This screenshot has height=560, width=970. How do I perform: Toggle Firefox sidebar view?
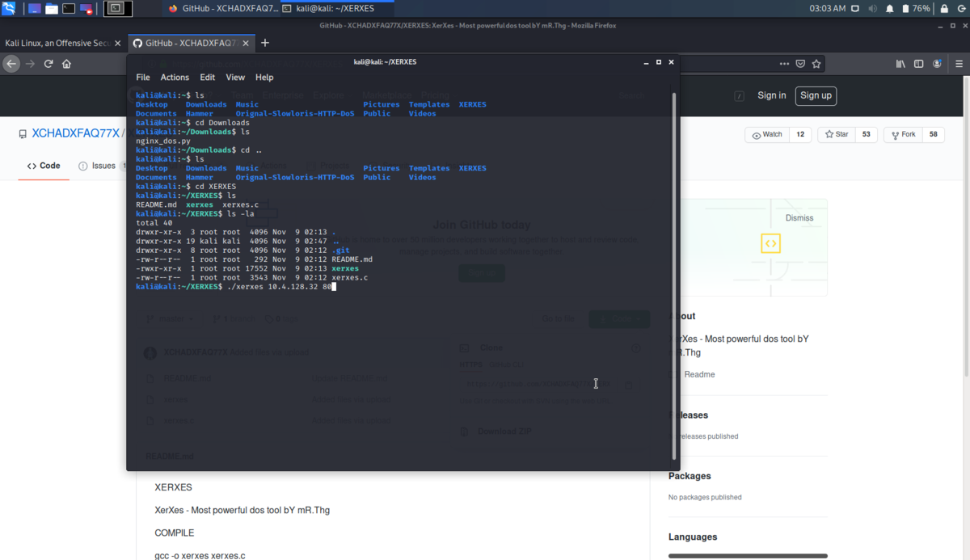pyautogui.click(x=919, y=64)
